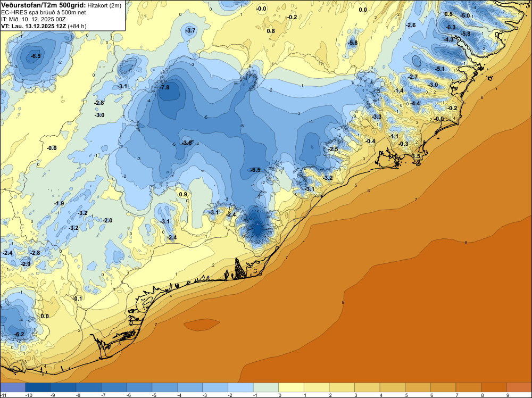The height and width of the screenshot is (398, 532).
Task: Click the 0.8 temperature value
Action: point(271,31)
